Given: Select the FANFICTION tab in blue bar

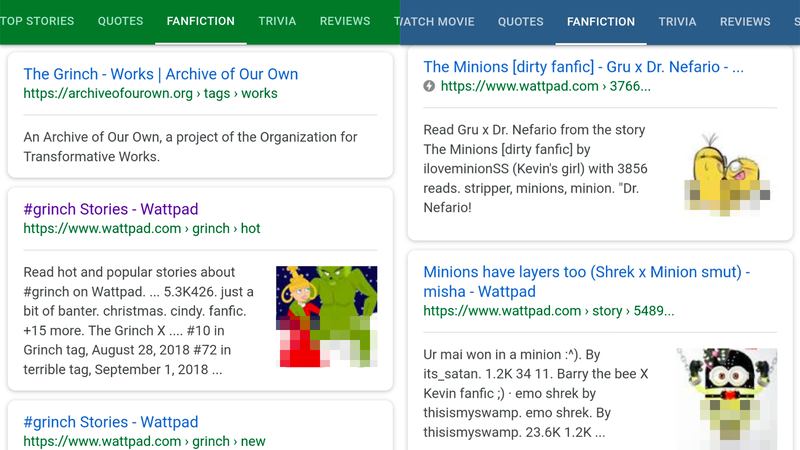Looking at the screenshot, I should click(x=601, y=22).
